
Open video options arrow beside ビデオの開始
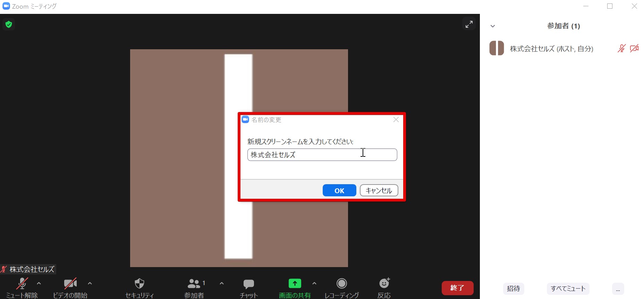point(90,283)
